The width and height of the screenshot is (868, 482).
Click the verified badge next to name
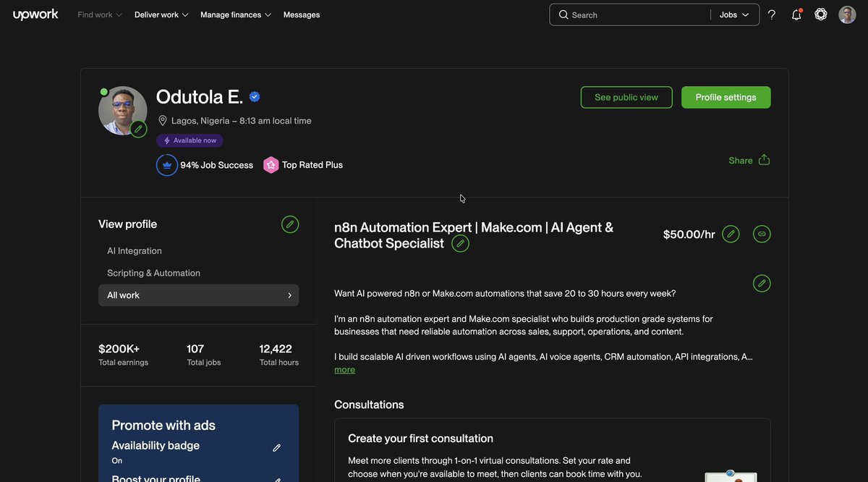click(255, 97)
